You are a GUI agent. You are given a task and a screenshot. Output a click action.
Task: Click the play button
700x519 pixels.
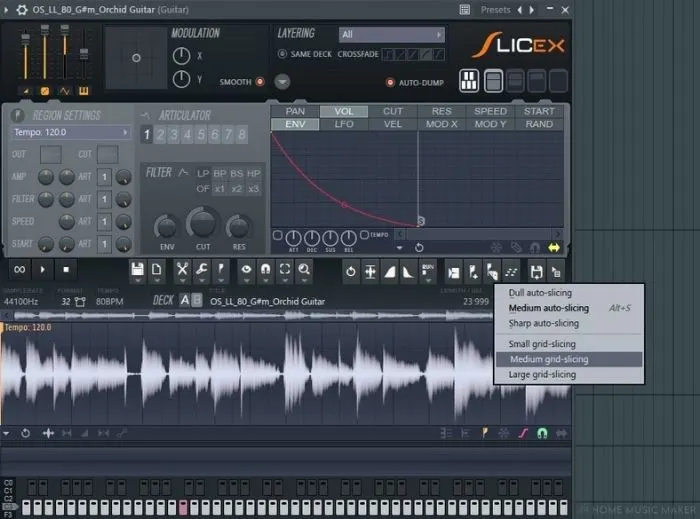[x=42, y=270]
